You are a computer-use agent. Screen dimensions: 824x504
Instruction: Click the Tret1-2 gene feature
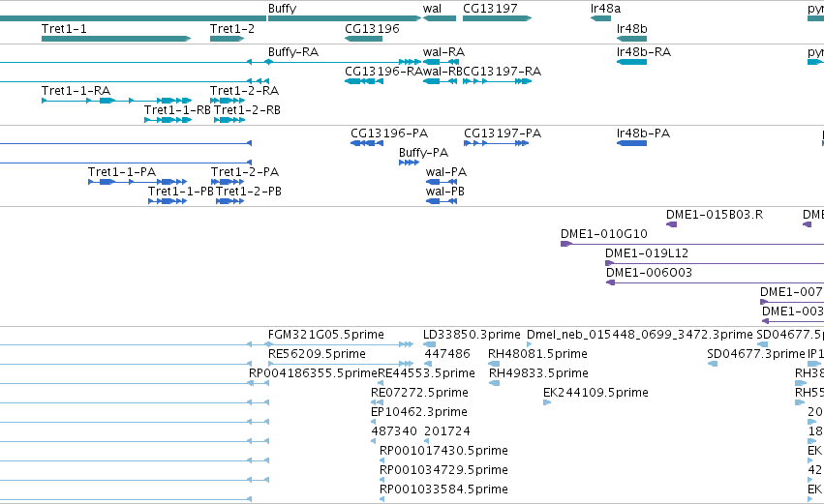coord(227,39)
